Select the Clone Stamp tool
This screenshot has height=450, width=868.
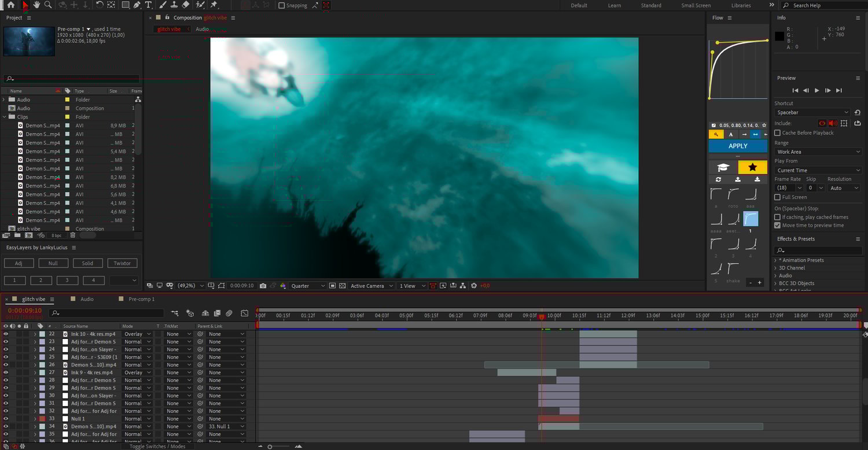pos(174,5)
